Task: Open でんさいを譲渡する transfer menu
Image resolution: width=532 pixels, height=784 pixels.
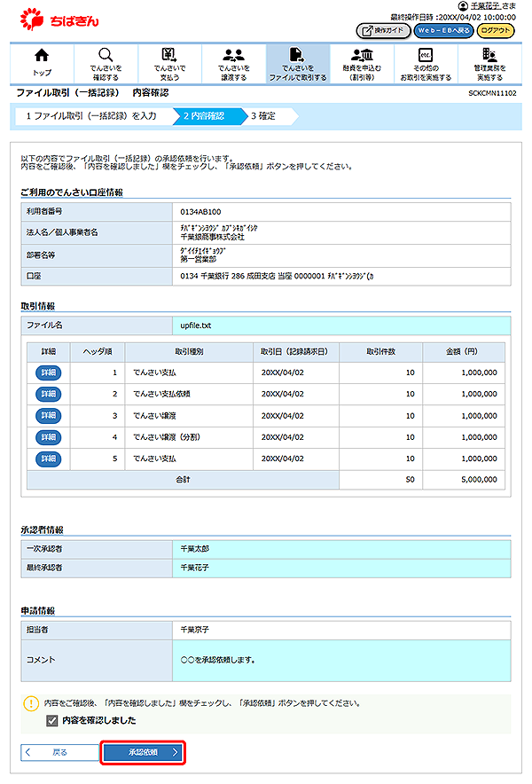Action: click(x=233, y=63)
